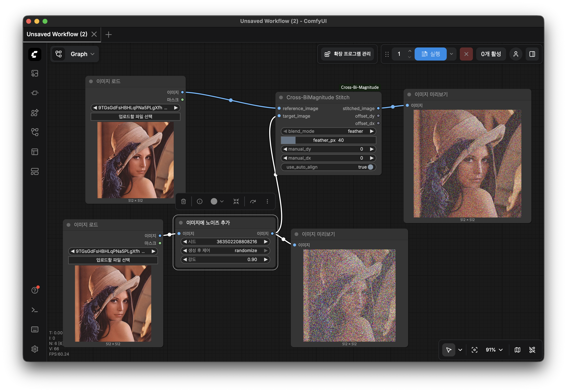Click the fit view icon
This screenshot has width=567, height=392.
click(x=474, y=350)
